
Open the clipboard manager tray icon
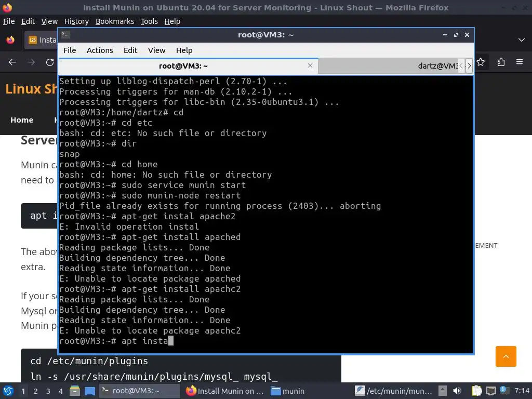pyautogui.click(x=476, y=391)
